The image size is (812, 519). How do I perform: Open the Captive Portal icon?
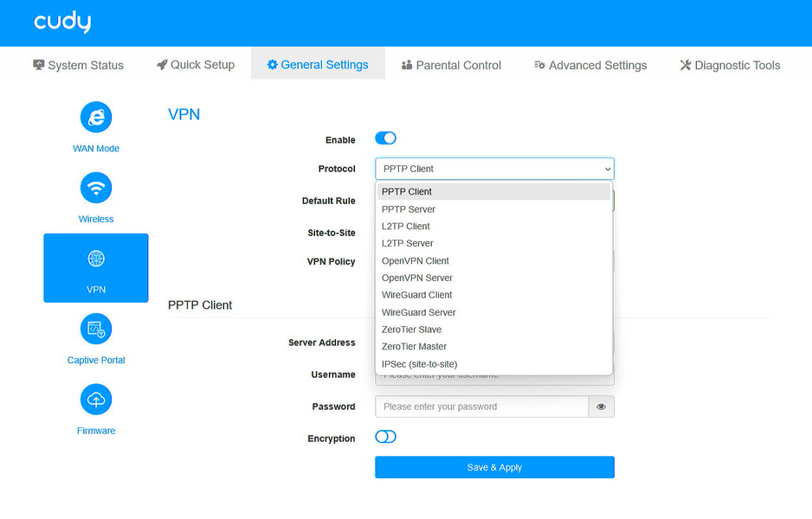(x=96, y=329)
